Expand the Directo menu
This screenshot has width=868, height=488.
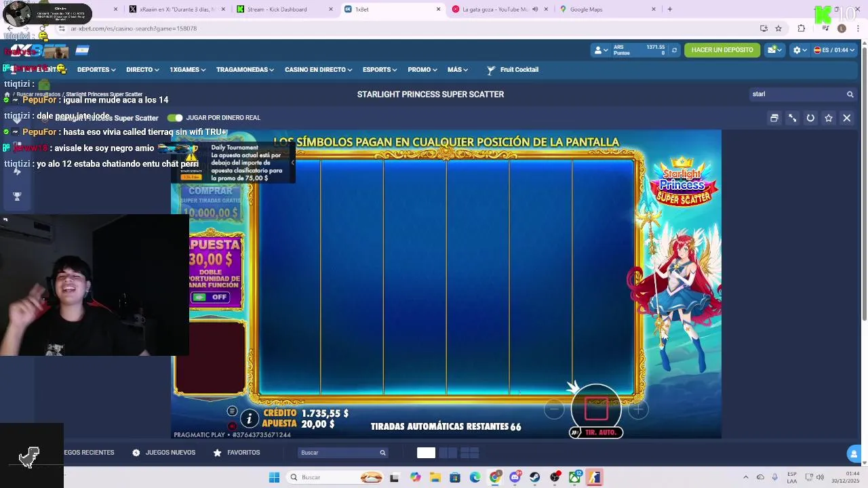(142, 70)
